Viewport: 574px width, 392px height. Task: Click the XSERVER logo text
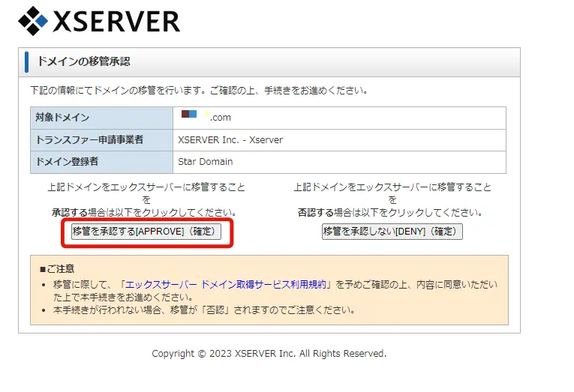pos(116,22)
